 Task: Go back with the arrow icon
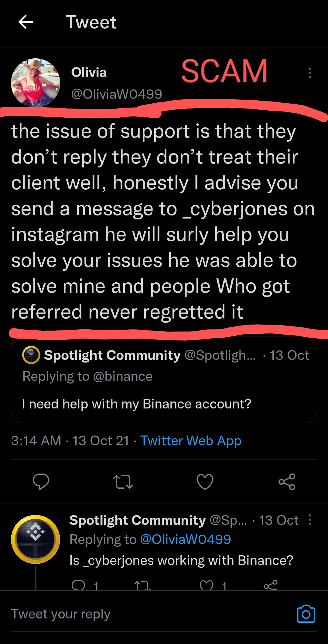click(26, 22)
